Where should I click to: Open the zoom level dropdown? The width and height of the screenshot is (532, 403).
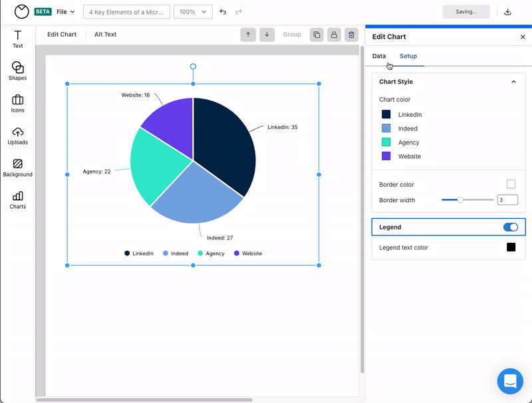click(193, 11)
